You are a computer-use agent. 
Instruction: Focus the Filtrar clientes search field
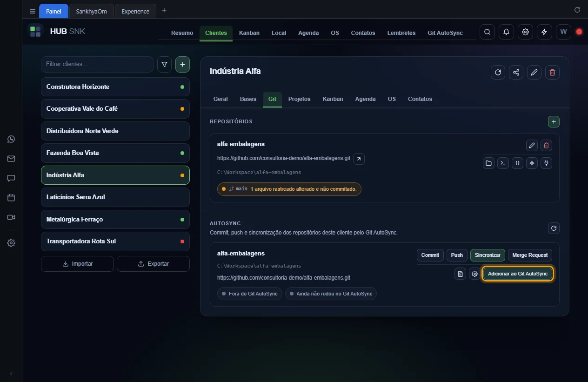click(x=97, y=64)
